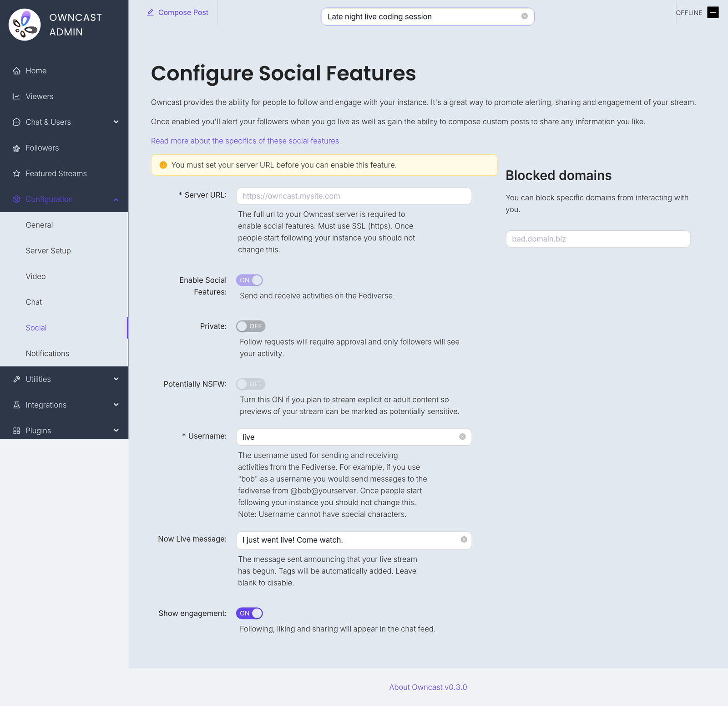The width and height of the screenshot is (728, 706).
Task: Clear the Now Live message field
Action: (464, 539)
